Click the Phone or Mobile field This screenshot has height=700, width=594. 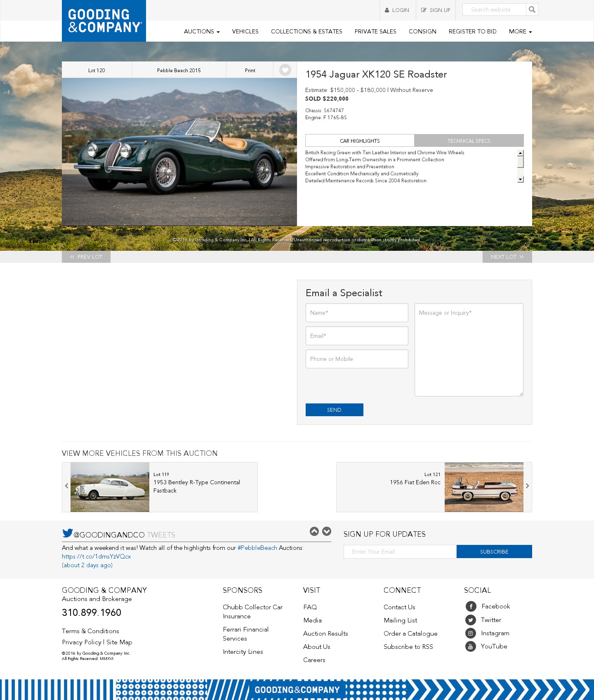[x=357, y=359]
